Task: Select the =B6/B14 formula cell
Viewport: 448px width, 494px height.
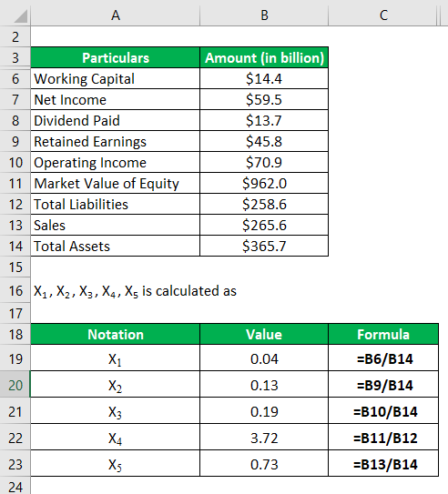Action: 383,358
